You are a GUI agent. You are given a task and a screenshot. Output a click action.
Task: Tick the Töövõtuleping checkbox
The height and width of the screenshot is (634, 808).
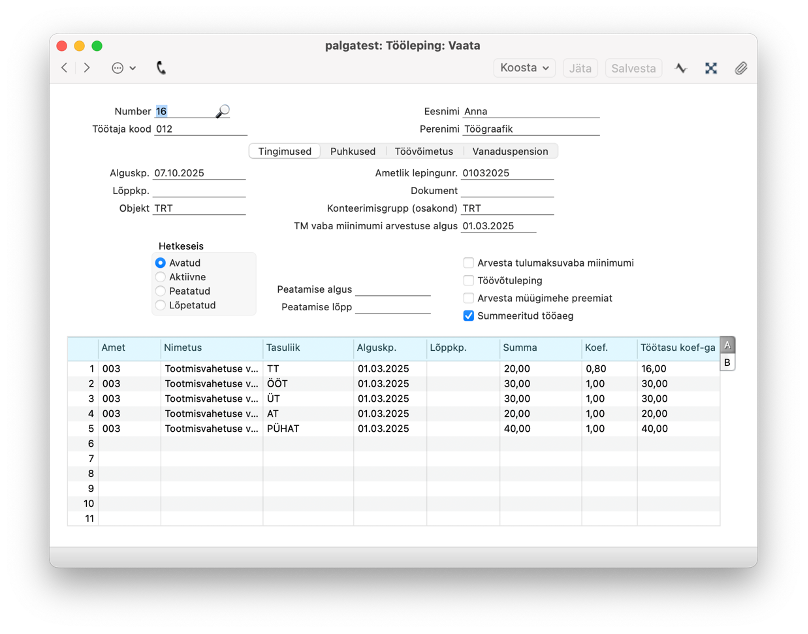[x=468, y=281]
